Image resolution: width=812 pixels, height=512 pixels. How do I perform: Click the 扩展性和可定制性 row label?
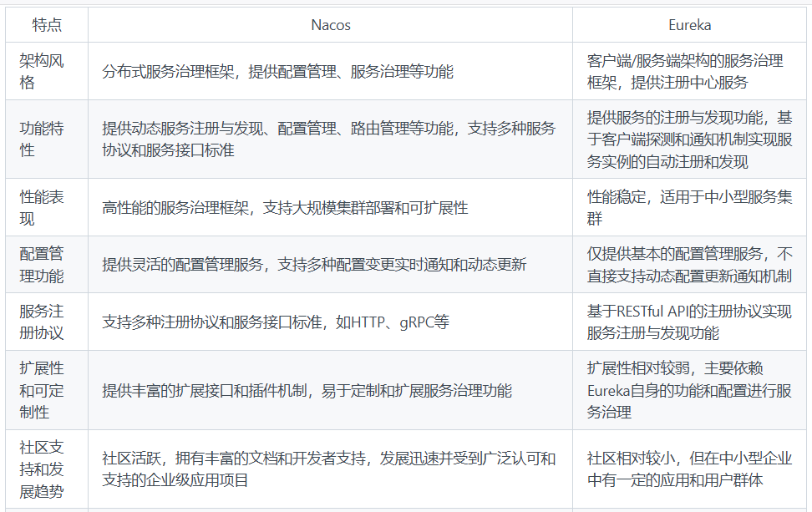(x=47, y=390)
